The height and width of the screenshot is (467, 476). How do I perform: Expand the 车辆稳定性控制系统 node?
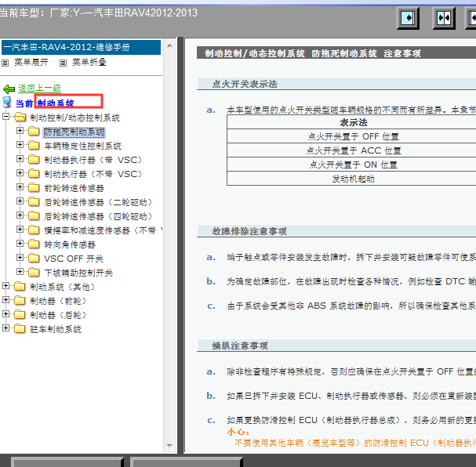[20, 145]
